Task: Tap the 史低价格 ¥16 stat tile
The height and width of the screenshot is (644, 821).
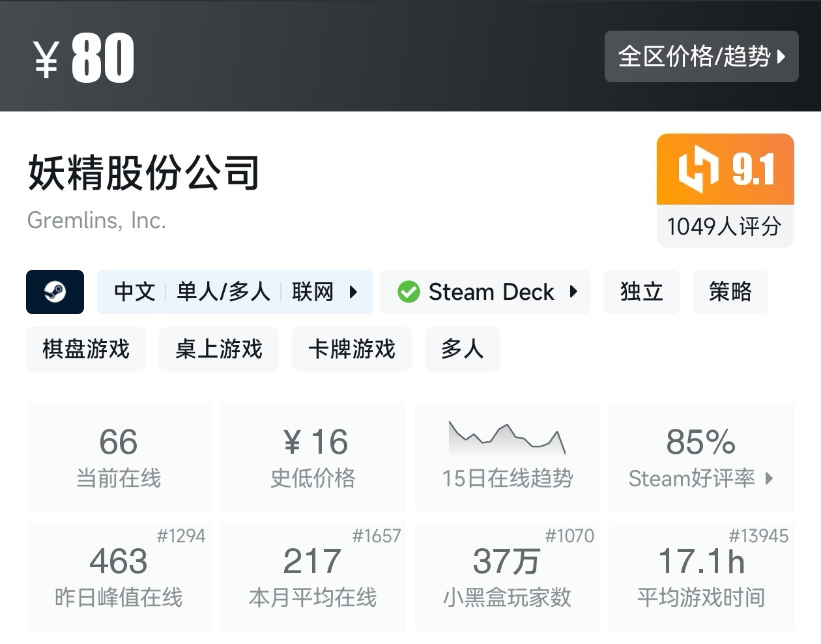Action: coord(313,457)
